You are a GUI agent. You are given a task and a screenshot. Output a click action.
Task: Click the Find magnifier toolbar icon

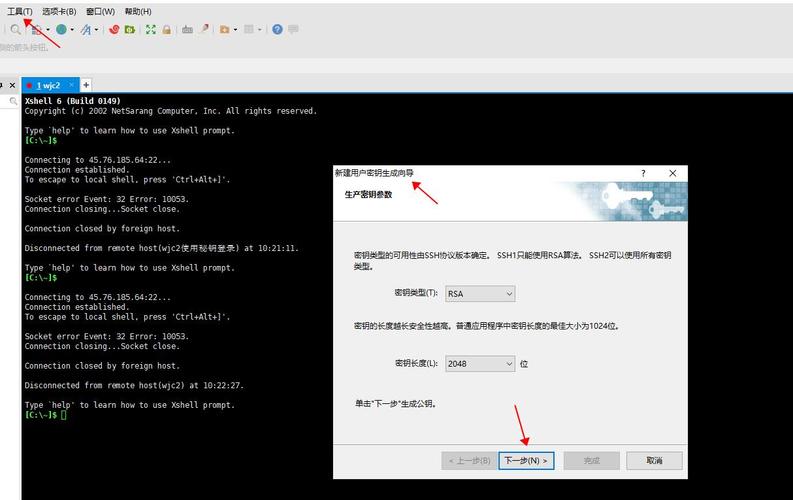click(x=15, y=29)
